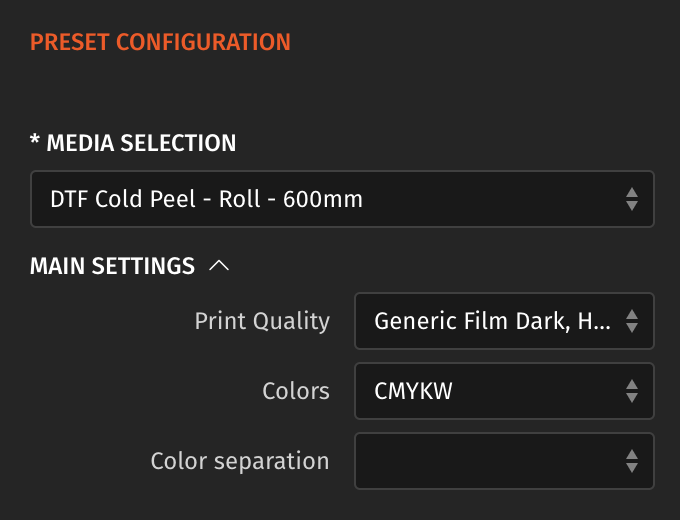The image size is (680, 520).
Task: Open the Media Selection dropdown
Action: coord(340,199)
